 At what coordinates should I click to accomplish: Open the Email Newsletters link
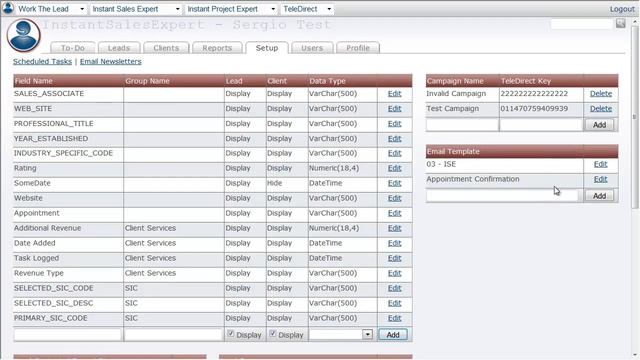click(x=111, y=61)
